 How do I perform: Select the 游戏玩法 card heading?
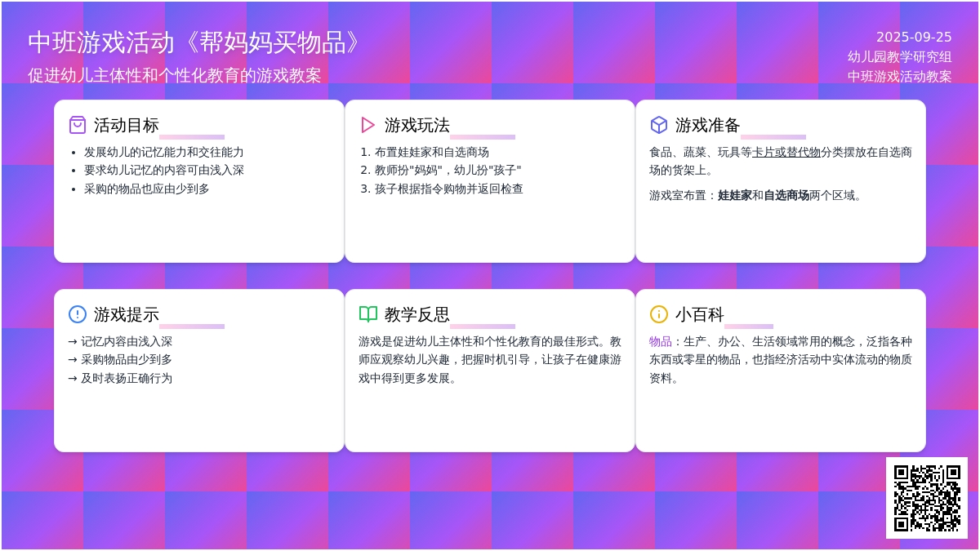tap(417, 125)
